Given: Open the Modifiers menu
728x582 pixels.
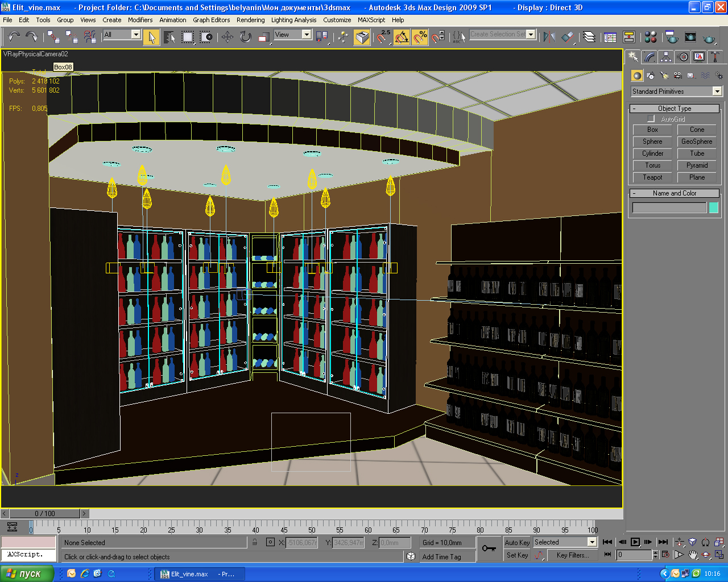Looking at the screenshot, I should point(140,20).
